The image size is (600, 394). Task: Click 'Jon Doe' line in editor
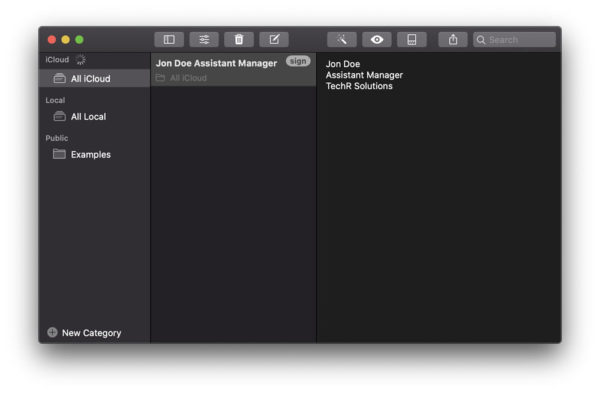tap(342, 64)
